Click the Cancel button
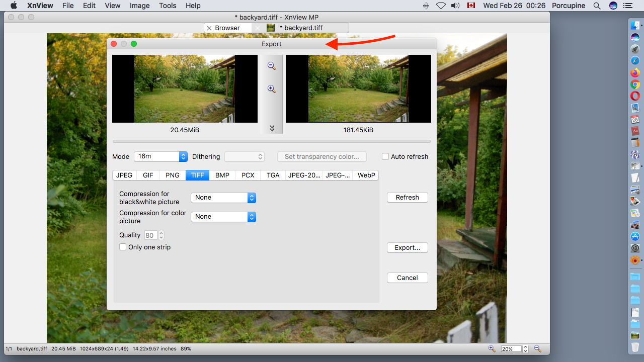Viewport: 644px width, 362px height. 408,278
